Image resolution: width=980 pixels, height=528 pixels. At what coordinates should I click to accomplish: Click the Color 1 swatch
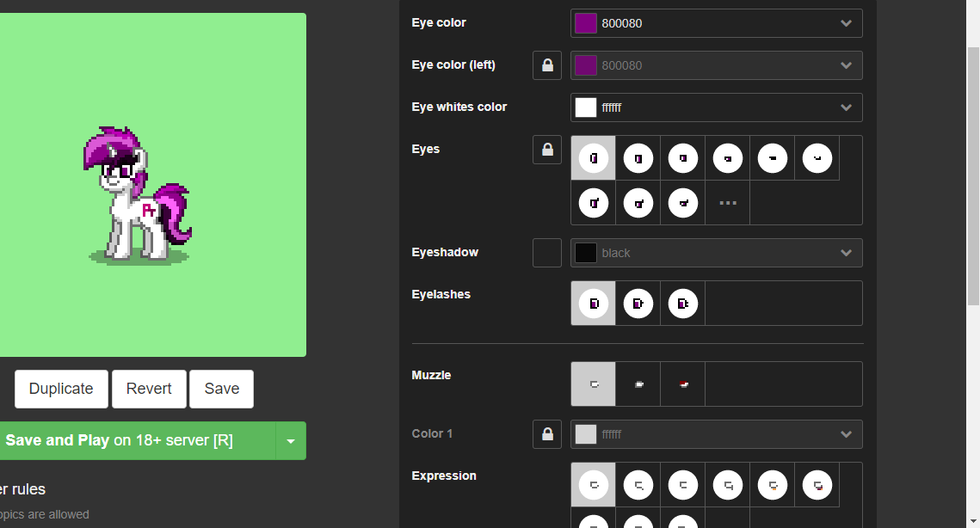pos(586,434)
